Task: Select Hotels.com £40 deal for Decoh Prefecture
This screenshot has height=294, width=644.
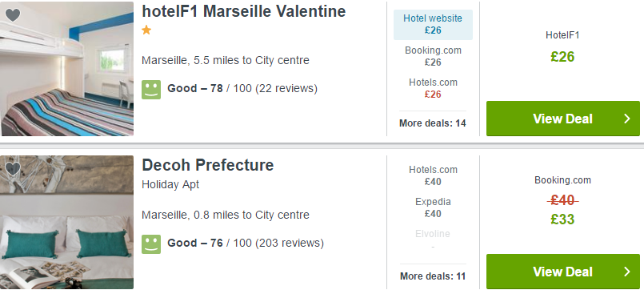Action: [x=433, y=175]
